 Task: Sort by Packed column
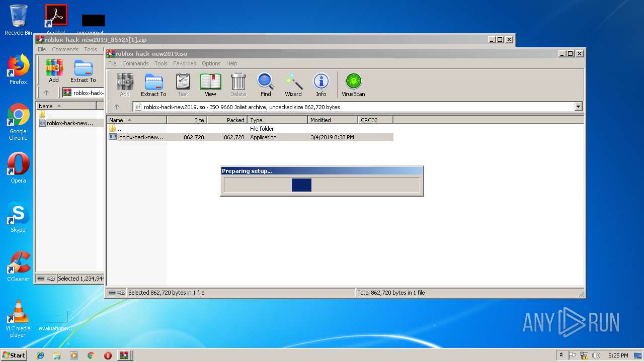[227, 120]
